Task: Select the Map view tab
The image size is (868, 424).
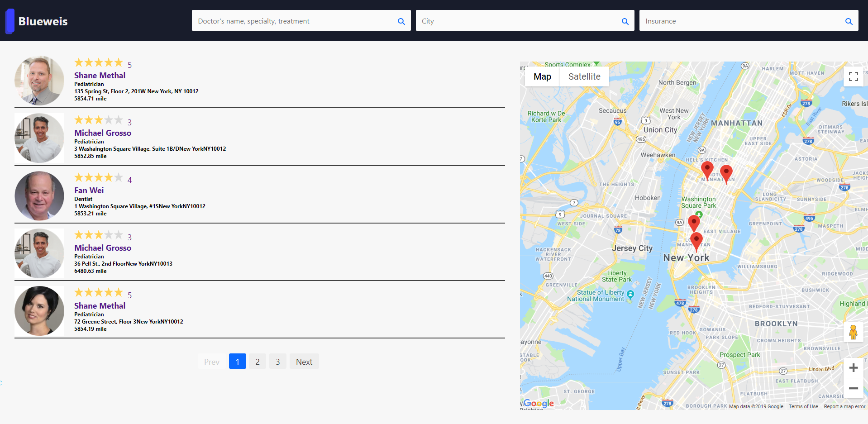Action: click(x=542, y=76)
